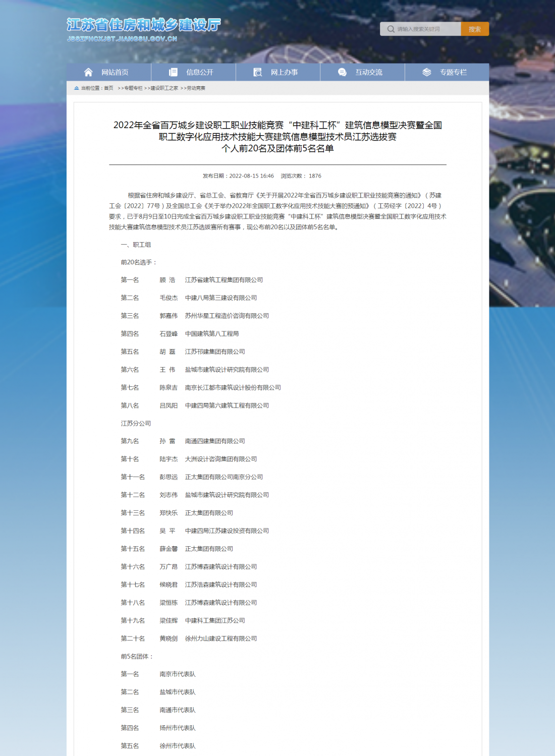This screenshot has height=756, width=555.
Task: Click 大洲设计咨询集团有限公司
Action: (221, 459)
